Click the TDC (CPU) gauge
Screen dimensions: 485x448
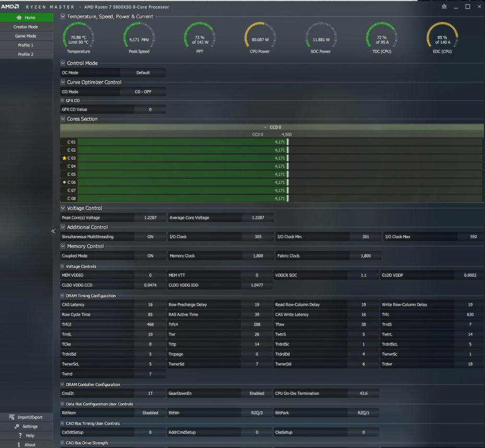[382, 38]
